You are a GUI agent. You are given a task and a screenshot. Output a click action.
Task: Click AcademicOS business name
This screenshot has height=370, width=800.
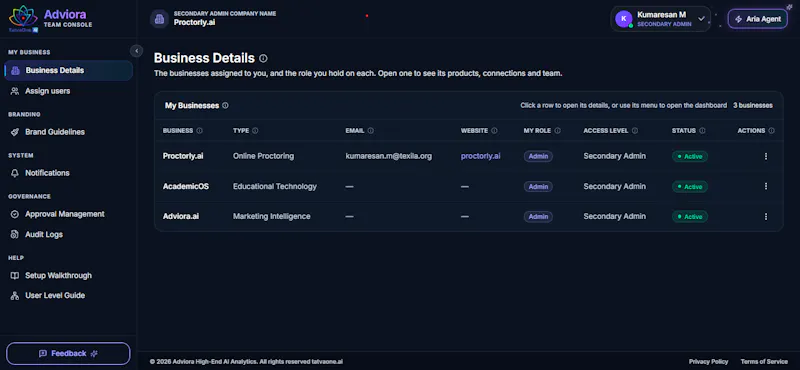tap(186, 186)
